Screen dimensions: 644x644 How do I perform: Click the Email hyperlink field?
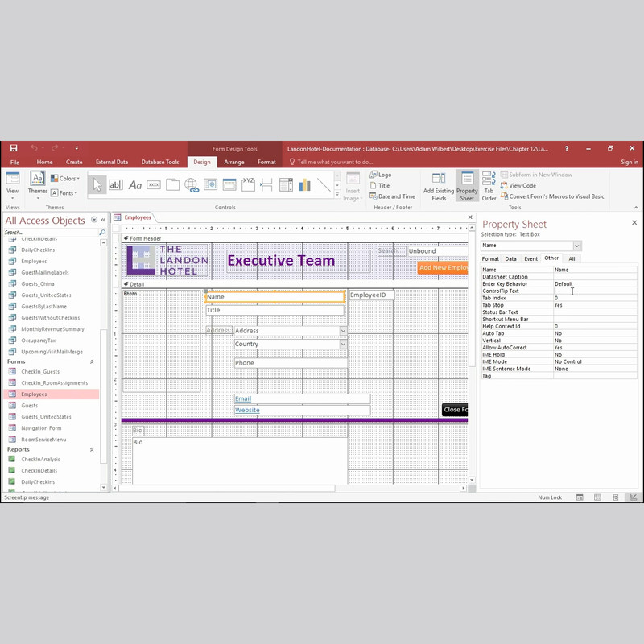303,398
